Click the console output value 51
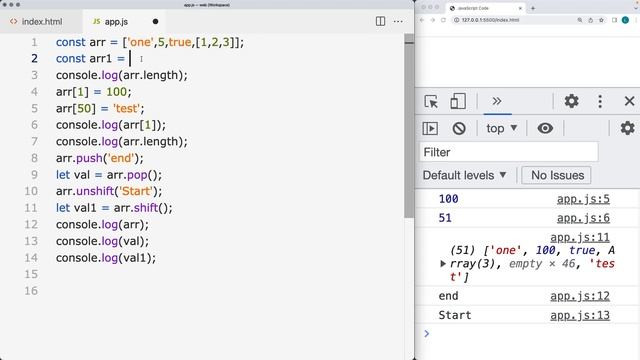The height and width of the screenshot is (360, 640). coord(445,218)
